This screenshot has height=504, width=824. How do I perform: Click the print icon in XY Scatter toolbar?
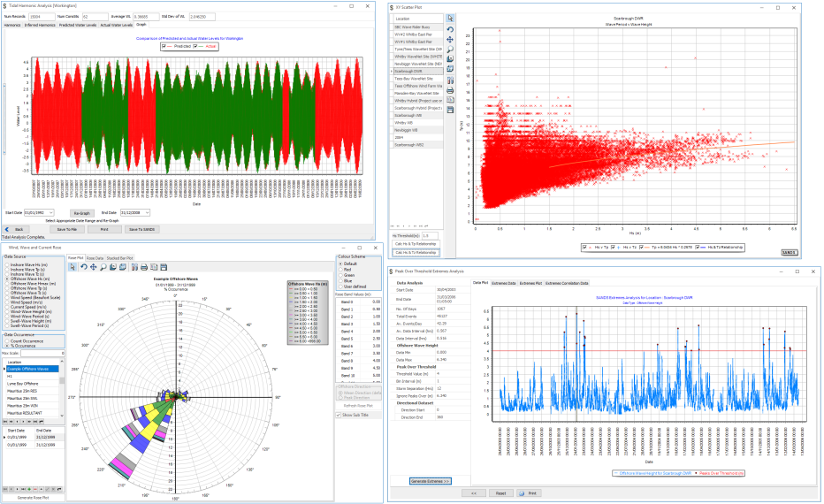click(x=450, y=90)
